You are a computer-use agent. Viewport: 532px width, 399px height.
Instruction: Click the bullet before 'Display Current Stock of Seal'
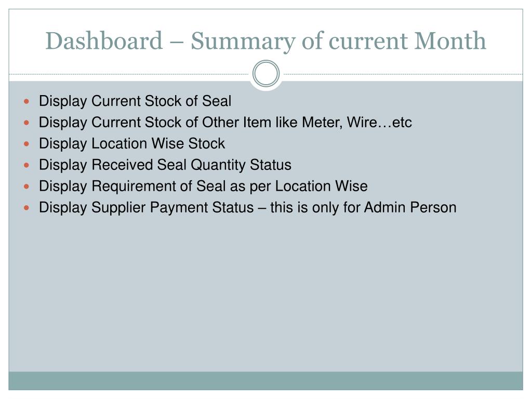27,101
